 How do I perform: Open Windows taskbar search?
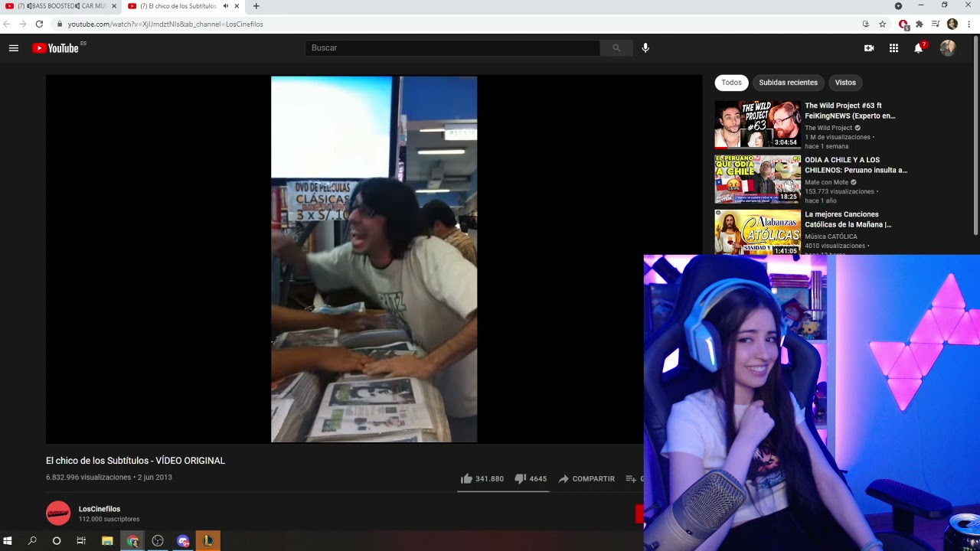[x=32, y=541]
